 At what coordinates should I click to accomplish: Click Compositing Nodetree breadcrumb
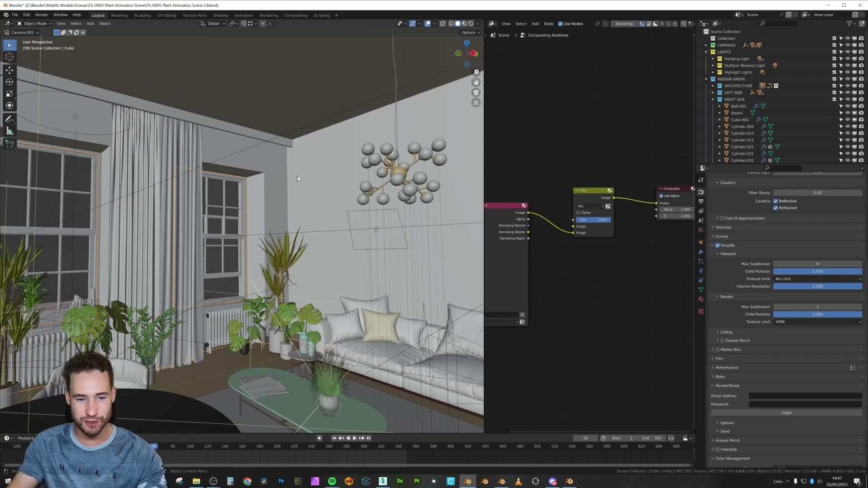point(548,35)
